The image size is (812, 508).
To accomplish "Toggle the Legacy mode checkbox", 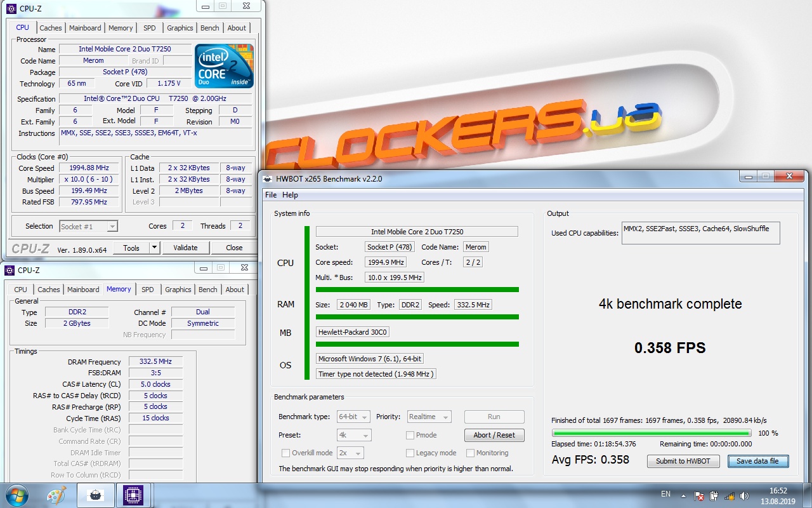I will point(410,453).
